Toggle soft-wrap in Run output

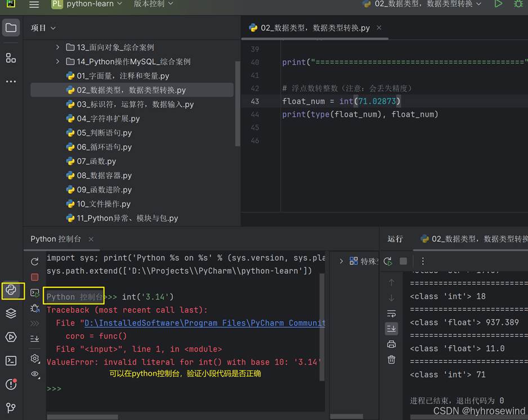coord(391,313)
